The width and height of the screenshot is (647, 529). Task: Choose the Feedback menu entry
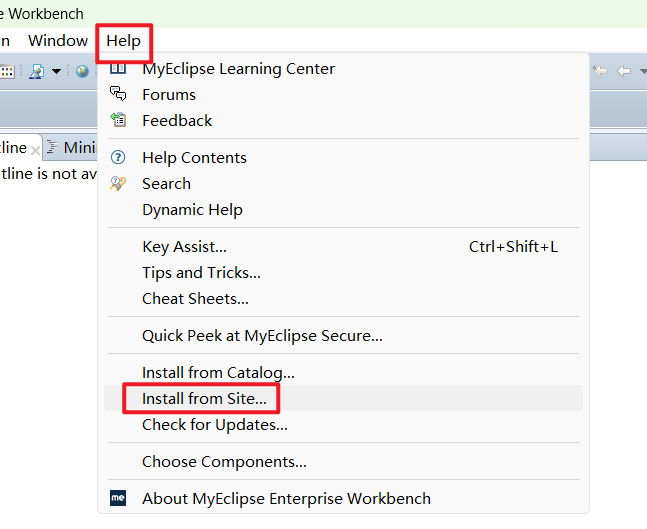(x=343, y=121)
